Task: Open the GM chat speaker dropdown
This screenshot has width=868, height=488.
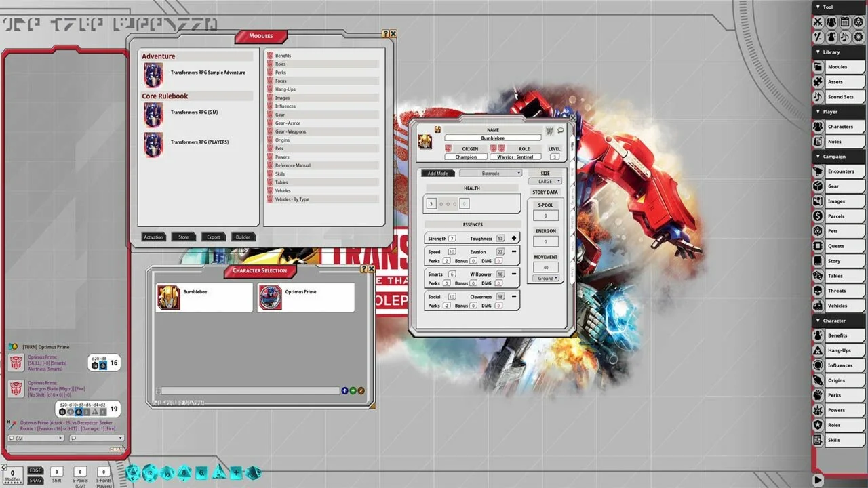Action: coord(35,439)
